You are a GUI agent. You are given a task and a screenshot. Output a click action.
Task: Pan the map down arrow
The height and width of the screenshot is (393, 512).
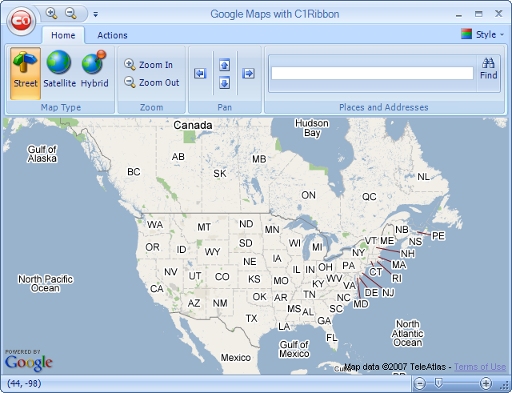pos(224,83)
